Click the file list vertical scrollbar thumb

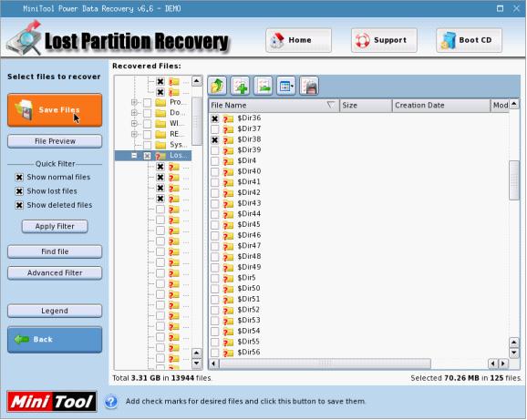(x=514, y=180)
